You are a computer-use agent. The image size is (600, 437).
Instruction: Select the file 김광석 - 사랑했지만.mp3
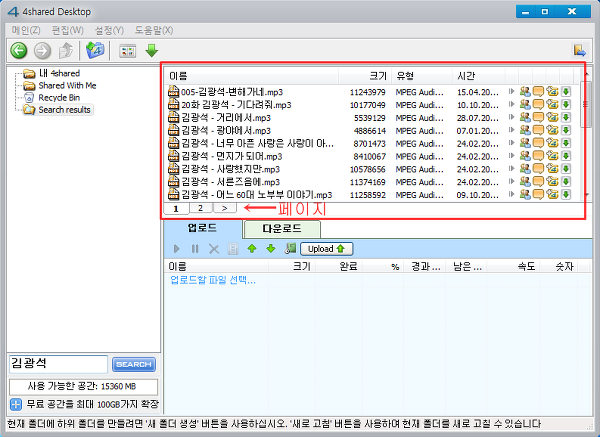click(x=231, y=169)
